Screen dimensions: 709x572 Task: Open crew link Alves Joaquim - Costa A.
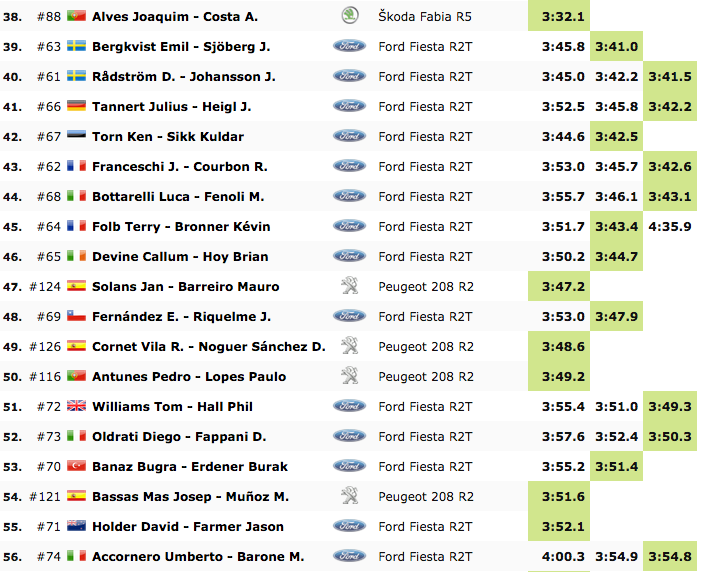tap(175, 16)
